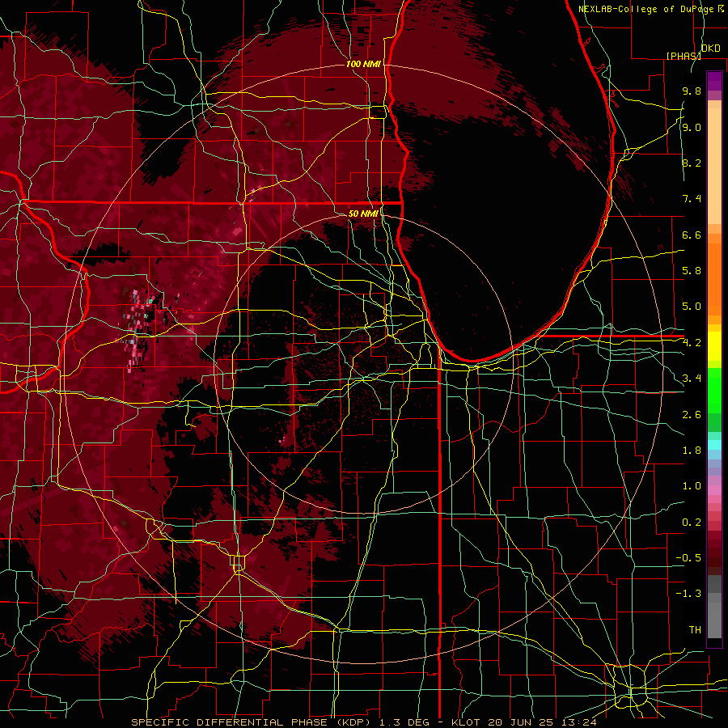Click the [PHAS] legend unit label
This screenshot has height=728, width=728.
[684, 56]
